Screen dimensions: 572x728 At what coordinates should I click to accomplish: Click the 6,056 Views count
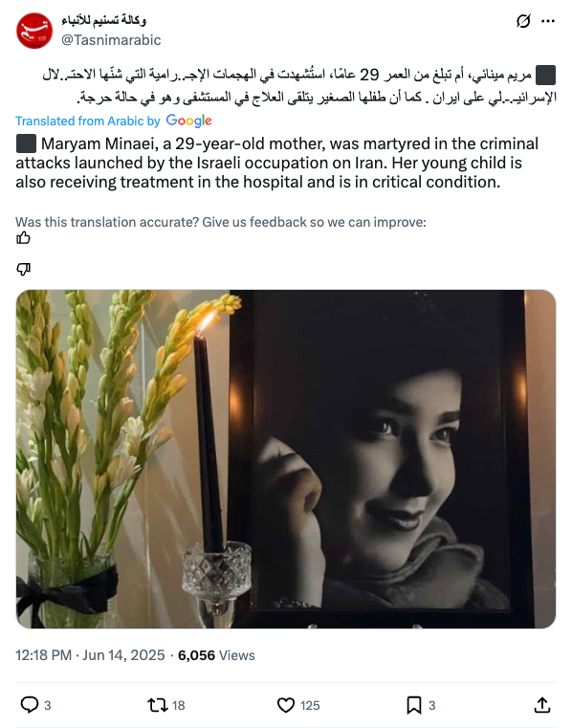point(216,655)
